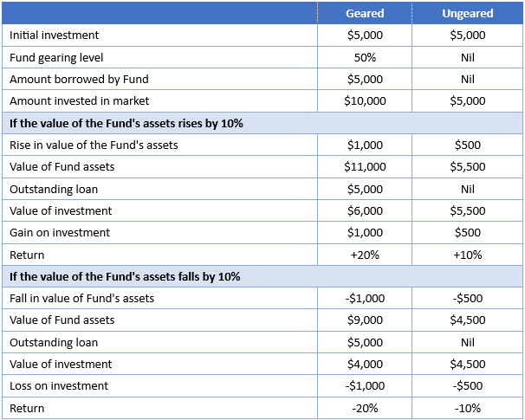Click the Ungeared -10% return cell
The width and height of the screenshot is (525, 420).
pyautogui.click(x=468, y=408)
